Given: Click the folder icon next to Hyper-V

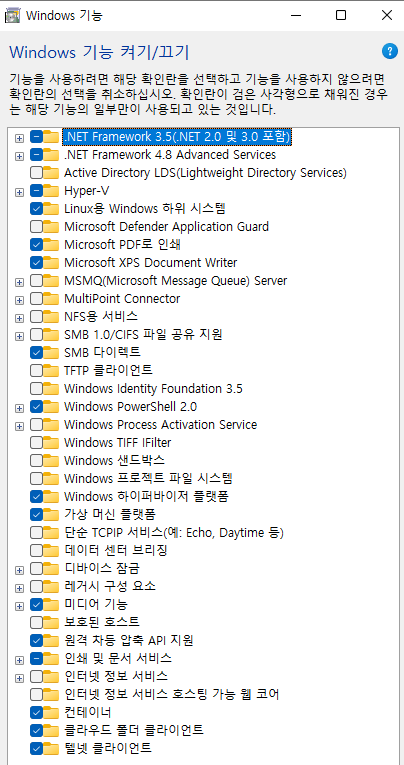Looking at the screenshot, I should (50, 191).
